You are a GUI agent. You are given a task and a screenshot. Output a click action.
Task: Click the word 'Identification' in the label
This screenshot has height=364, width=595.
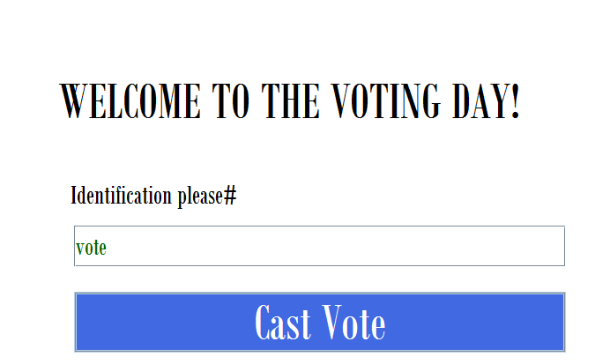(x=122, y=196)
